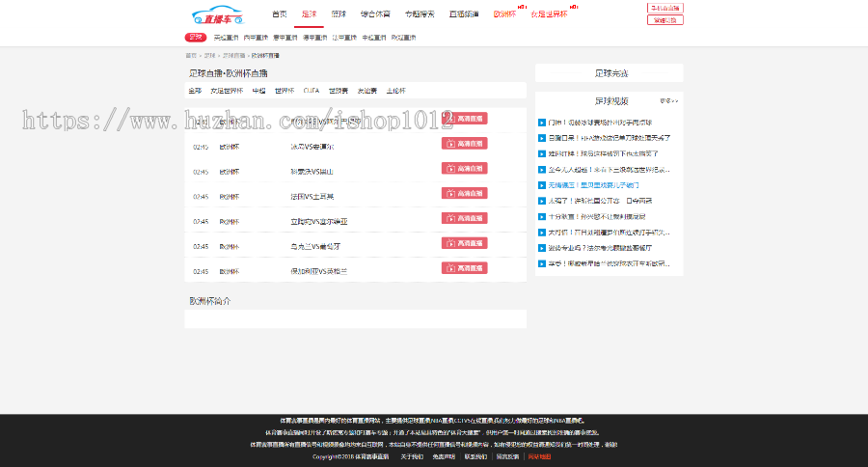This screenshot has height=467, width=868.
Task: Select 女足世界杯 league filter tab
Action: point(227,91)
